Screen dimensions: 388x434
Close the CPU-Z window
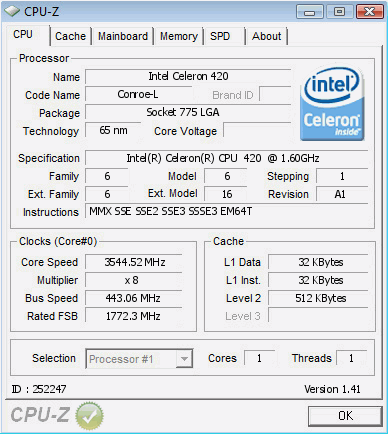tap(369, 12)
